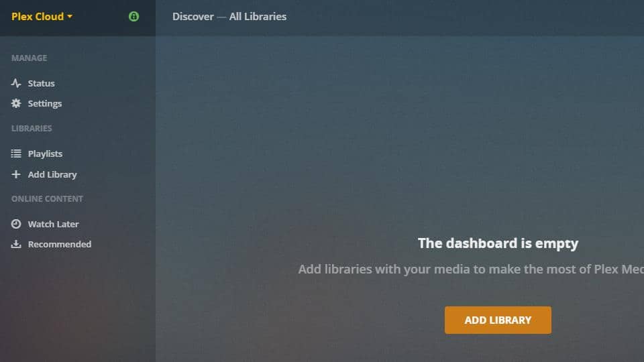This screenshot has height=362, width=644.
Task: Open the Watch Later sidebar label
Action: tap(53, 224)
